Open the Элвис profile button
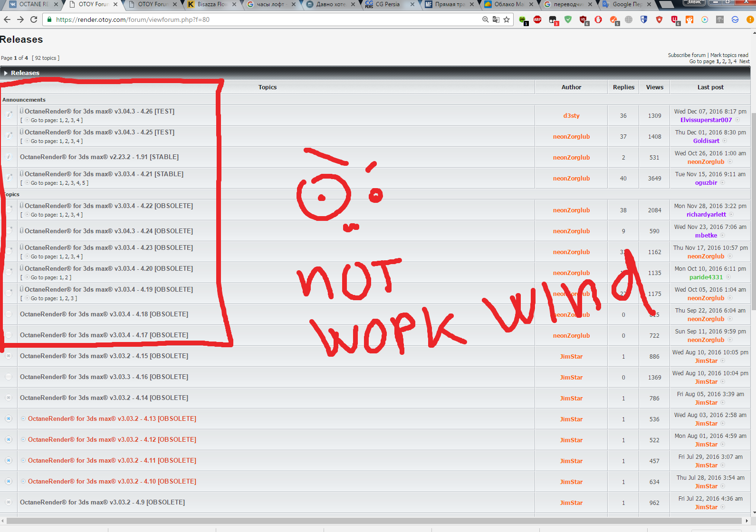Screen dimensions: 756x532 coord(694,3)
